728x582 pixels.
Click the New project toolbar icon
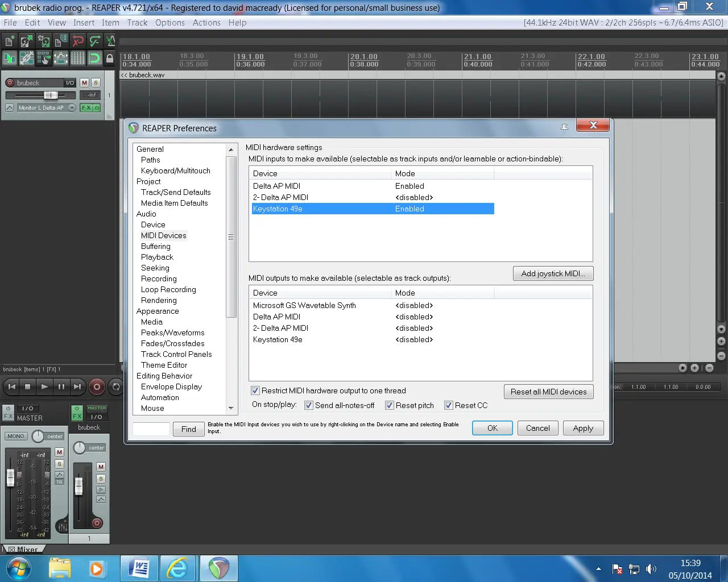(x=10, y=41)
